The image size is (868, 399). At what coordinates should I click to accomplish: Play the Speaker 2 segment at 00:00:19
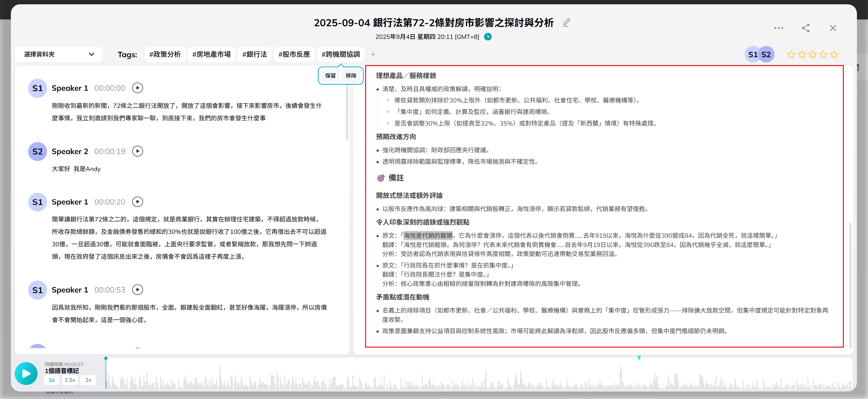138,151
